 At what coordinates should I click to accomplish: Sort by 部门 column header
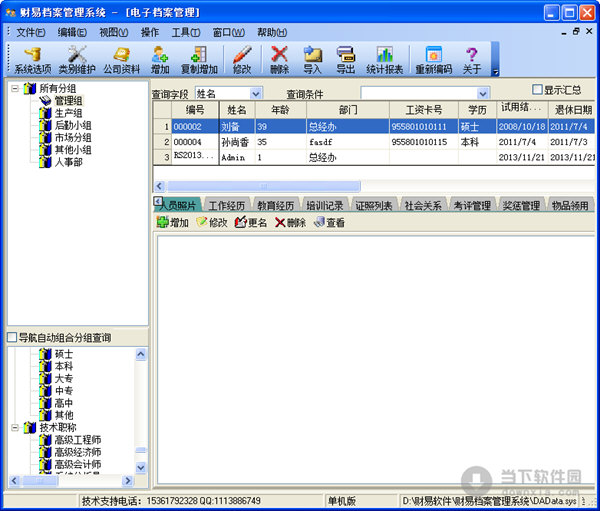348,110
